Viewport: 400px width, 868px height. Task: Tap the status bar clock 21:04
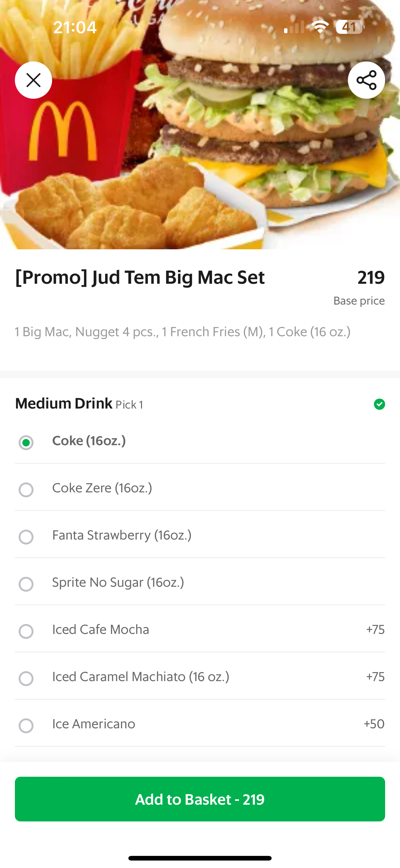tap(75, 27)
